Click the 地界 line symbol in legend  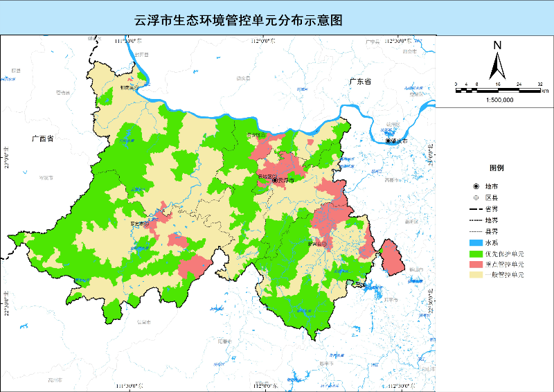coord(475,220)
